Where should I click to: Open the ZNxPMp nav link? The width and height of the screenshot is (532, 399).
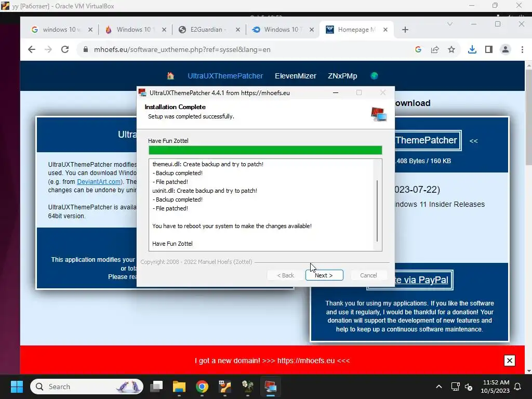click(342, 76)
